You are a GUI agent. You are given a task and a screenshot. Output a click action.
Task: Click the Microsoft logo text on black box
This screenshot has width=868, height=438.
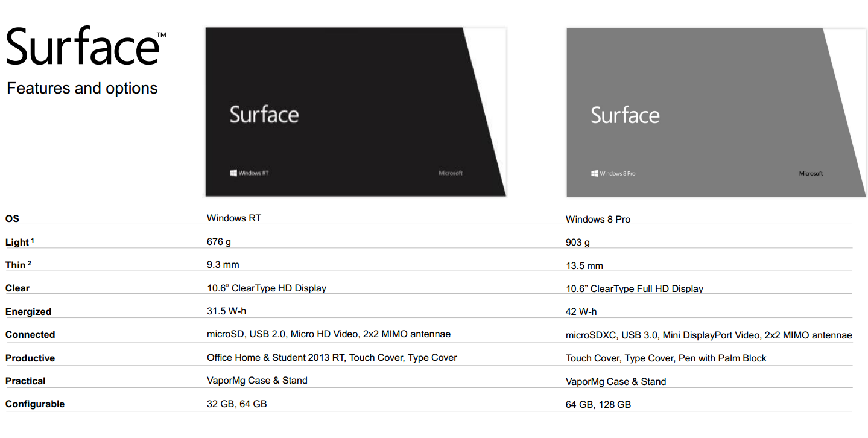(451, 173)
